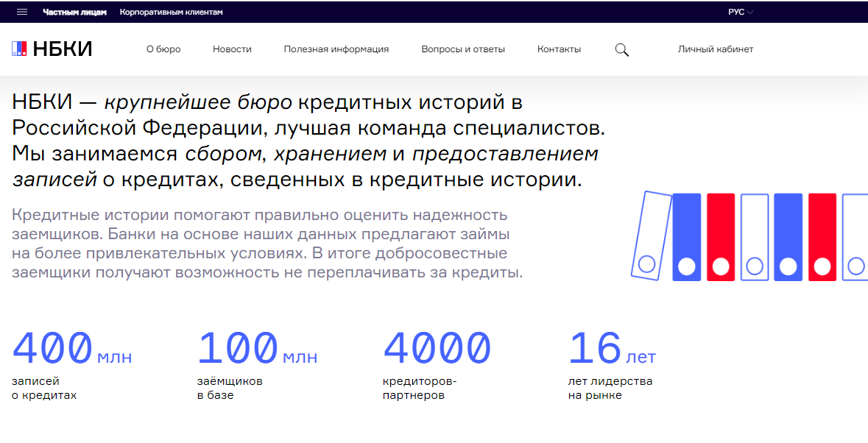
Task: Click the 'кредиторов-партнеров' caption
Action: click(420, 389)
